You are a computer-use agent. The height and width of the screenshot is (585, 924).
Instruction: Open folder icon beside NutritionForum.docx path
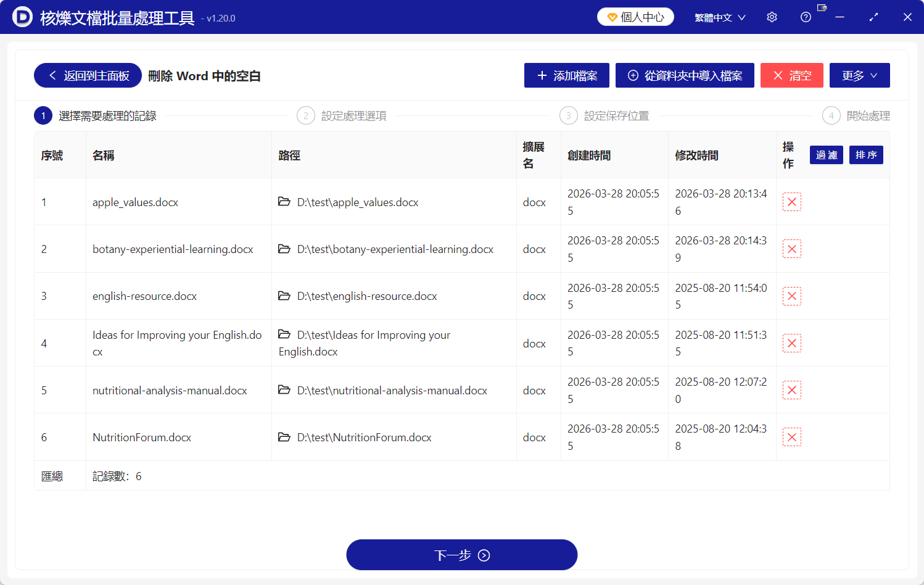click(284, 437)
